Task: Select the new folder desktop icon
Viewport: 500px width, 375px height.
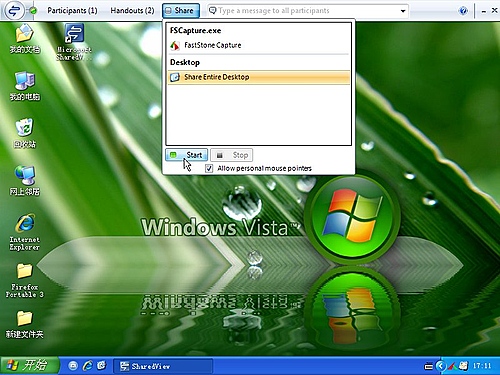Action: point(24,324)
